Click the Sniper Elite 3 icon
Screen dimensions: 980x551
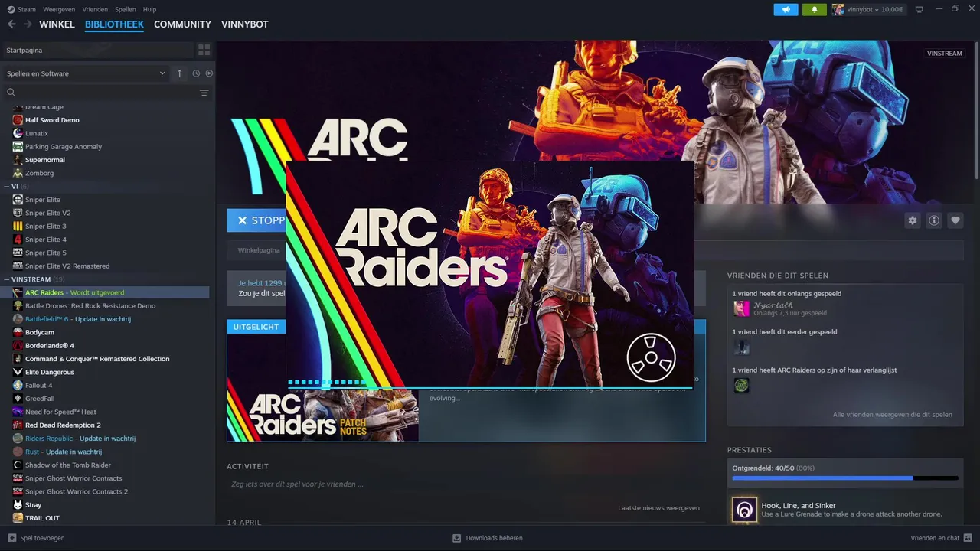(18, 226)
